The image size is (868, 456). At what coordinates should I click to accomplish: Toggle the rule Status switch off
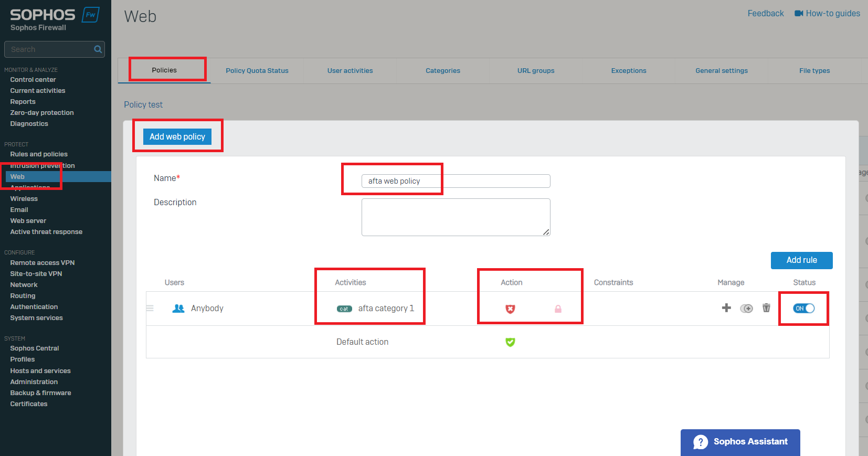point(804,309)
